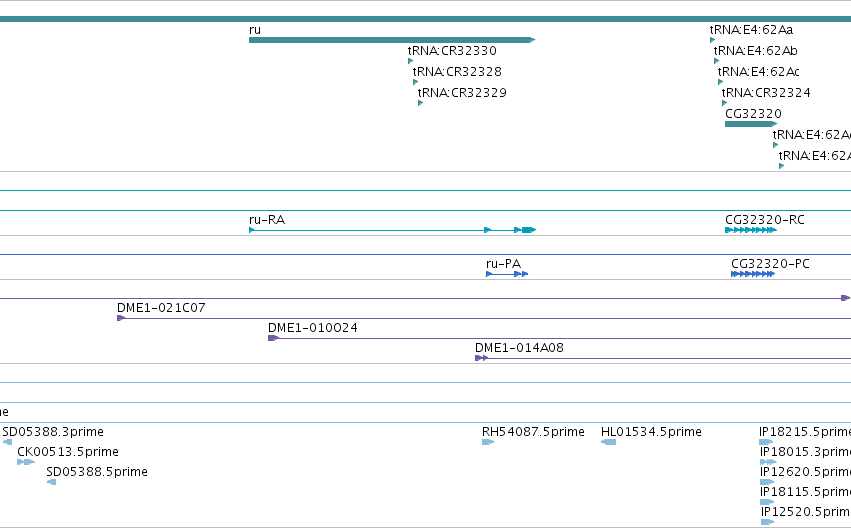Click the DME1-014A08 clone feature
Screen dimensions: 851x528
[x=663, y=358]
